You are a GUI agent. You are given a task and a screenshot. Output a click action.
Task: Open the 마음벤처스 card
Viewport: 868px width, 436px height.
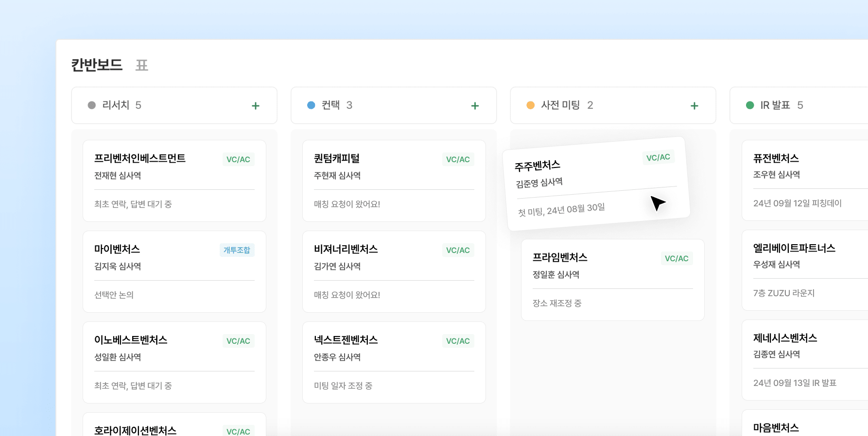805,423
